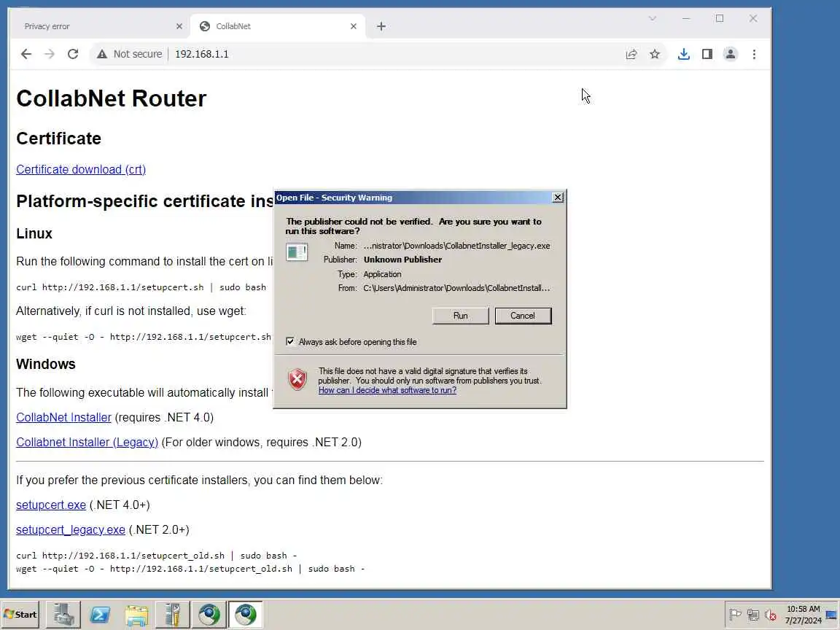Click the active Chrome taskbar icon
Screen dimensions: 840x630
245,615
